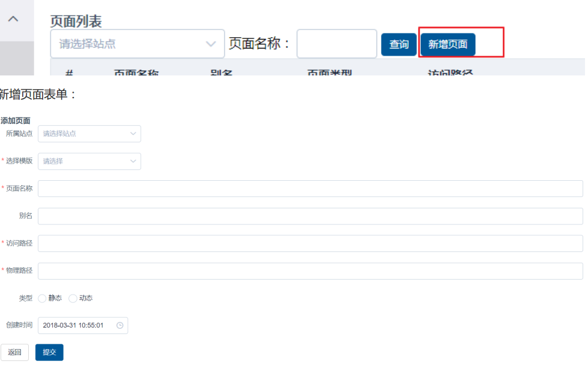This screenshot has width=588, height=367.
Task: Select the 静态 radio option
Action: pos(42,299)
